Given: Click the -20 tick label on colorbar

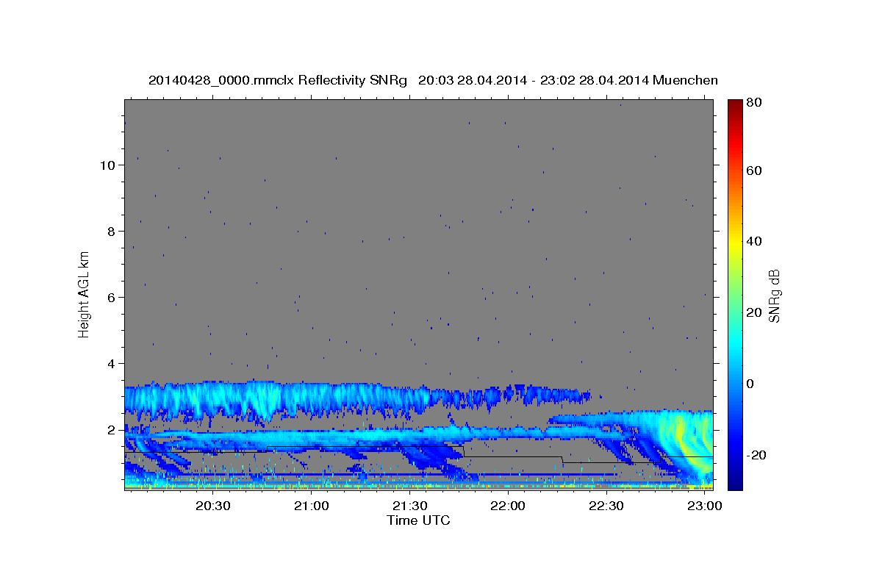Looking at the screenshot, I should (x=756, y=455).
